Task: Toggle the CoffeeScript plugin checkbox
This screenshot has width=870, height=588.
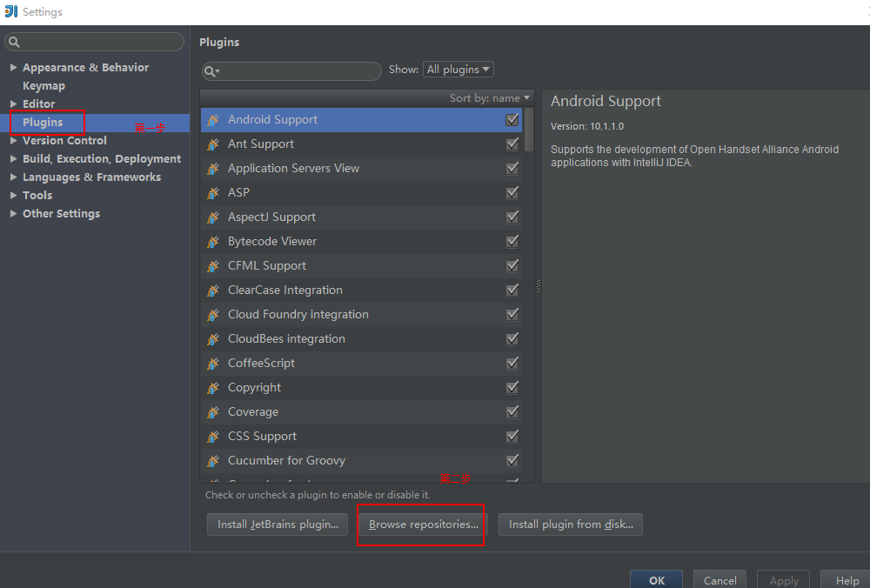Action: pyautogui.click(x=512, y=363)
